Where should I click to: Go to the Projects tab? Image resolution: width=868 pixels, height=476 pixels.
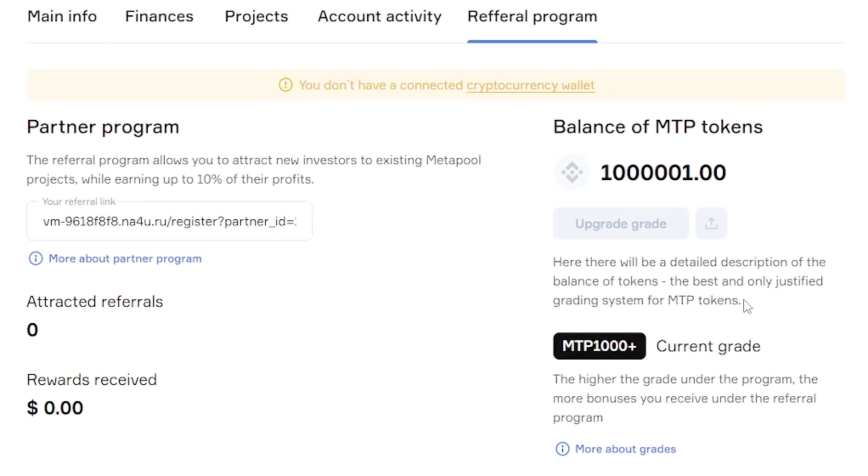(x=256, y=17)
